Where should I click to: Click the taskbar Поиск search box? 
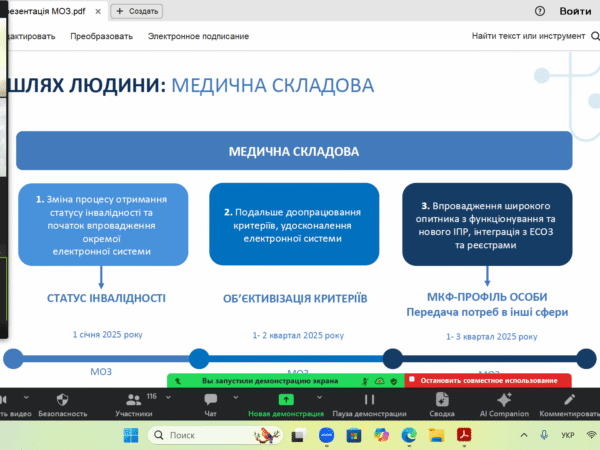coord(215,435)
